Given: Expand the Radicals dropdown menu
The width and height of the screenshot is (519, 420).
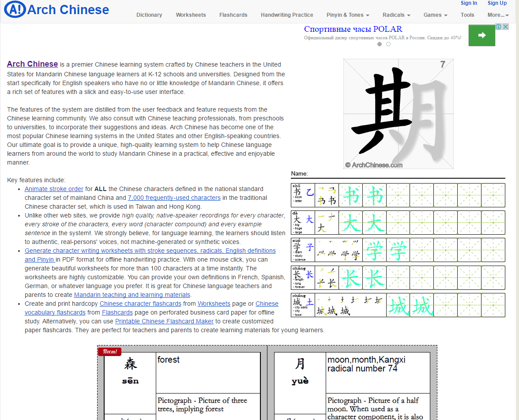Looking at the screenshot, I should click(x=396, y=15).
